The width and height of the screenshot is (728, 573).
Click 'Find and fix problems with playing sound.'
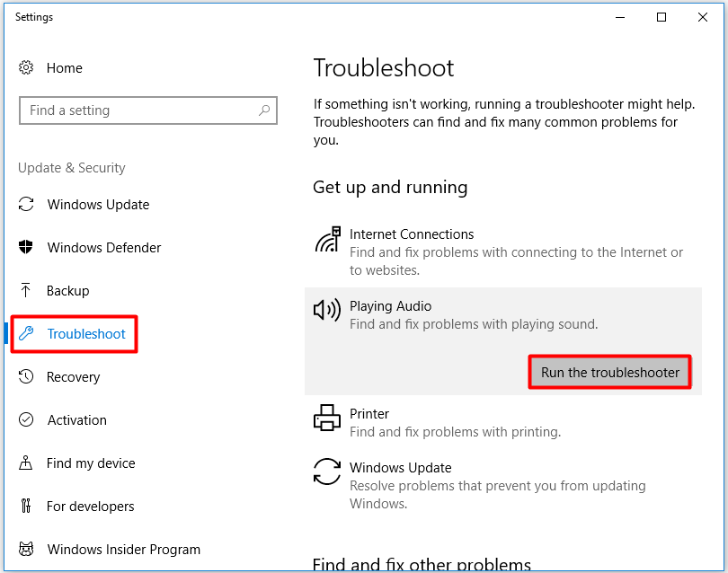[474, 324]
